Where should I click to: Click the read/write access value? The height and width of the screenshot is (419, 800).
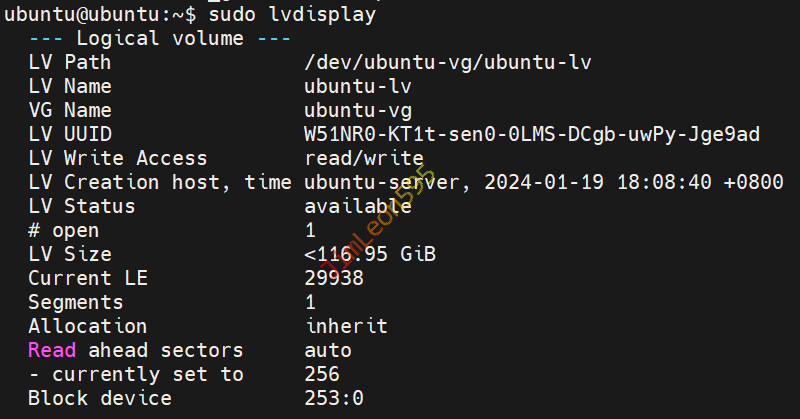click(364, 159)
